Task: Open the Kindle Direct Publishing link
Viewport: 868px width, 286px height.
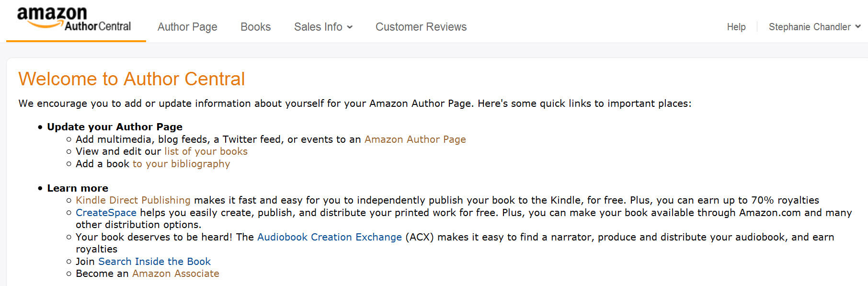Action: pyautogui.click(x=133, y=200)
